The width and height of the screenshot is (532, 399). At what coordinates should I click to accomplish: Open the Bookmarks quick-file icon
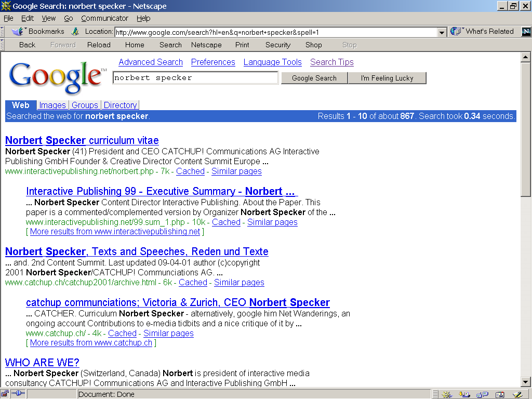(x=18, y=32)
